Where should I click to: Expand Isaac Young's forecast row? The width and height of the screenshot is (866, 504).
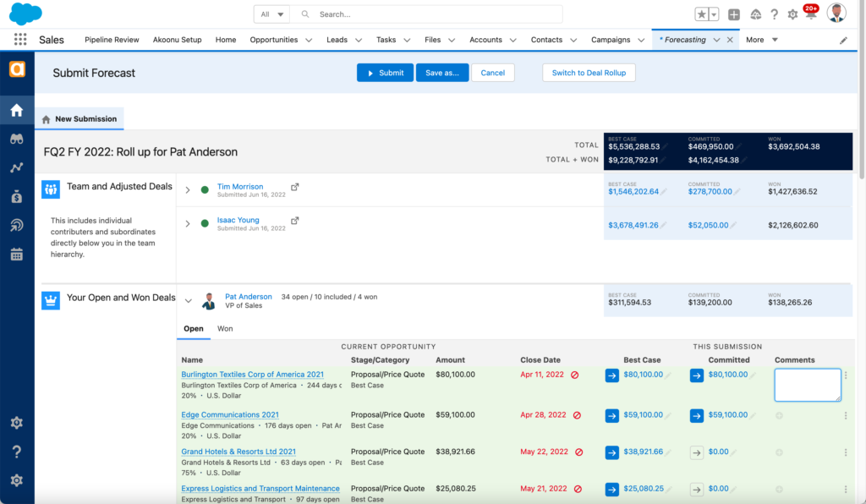click(188, 224)
